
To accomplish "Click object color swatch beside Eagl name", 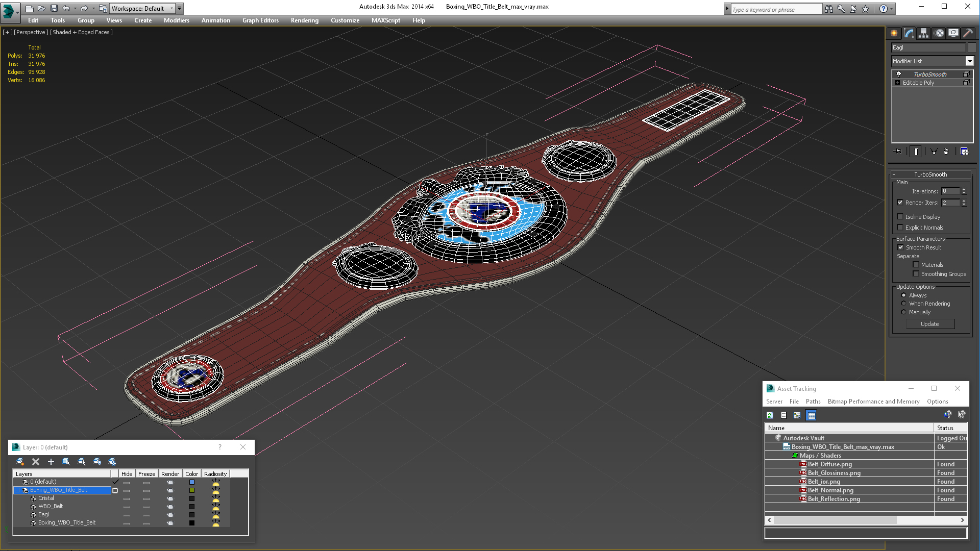I will pyautogui.click(x=972, y=47).
